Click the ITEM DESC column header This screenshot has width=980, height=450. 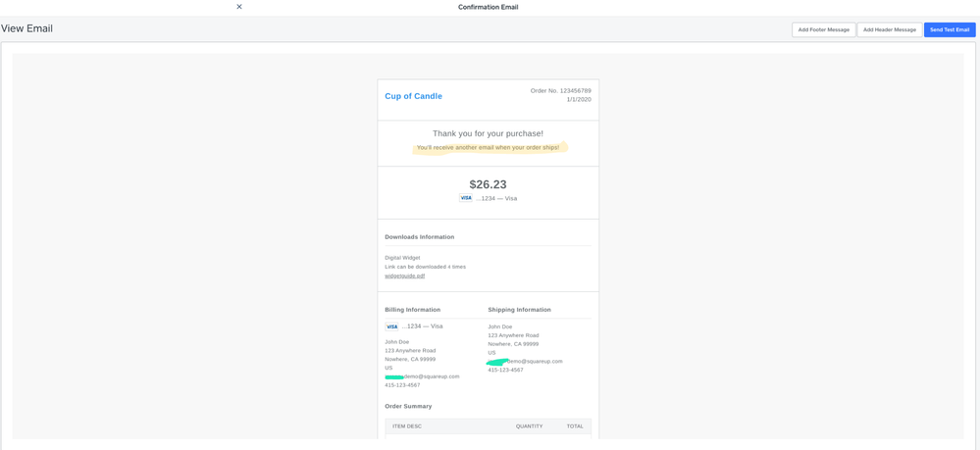pyautogui.click(x=406, y=426)
